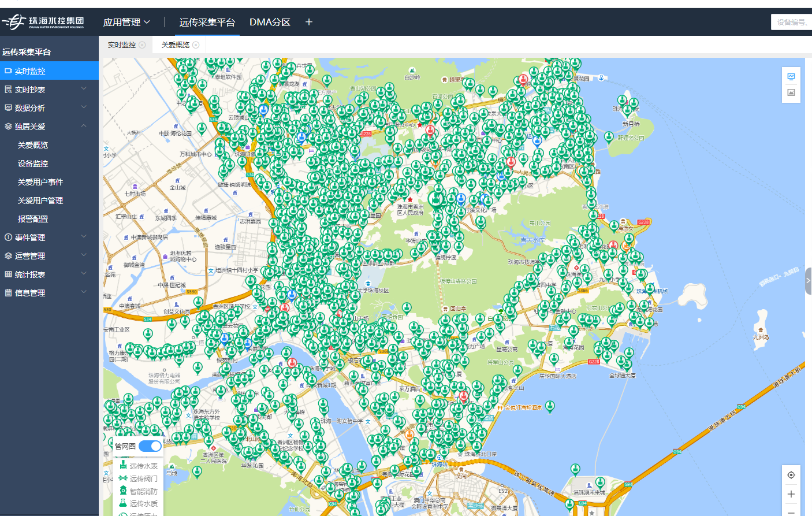812x516 pixels.
Task: Close the 关爱概览 tab
Action: click(x=196, y=45)
